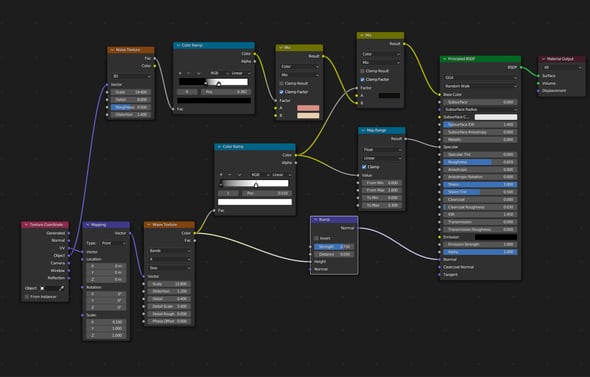Add a stop in Color Ramp with Pos 0.518

pos(221,175)
